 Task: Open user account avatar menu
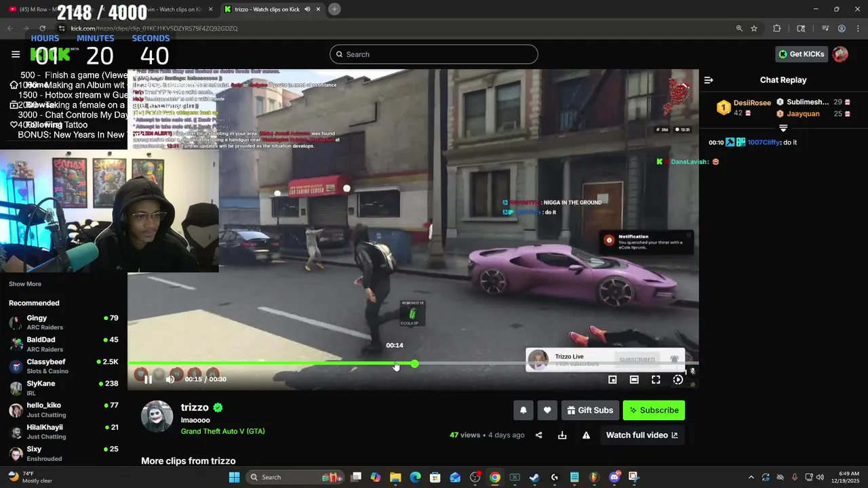click(x=840, y=54)
